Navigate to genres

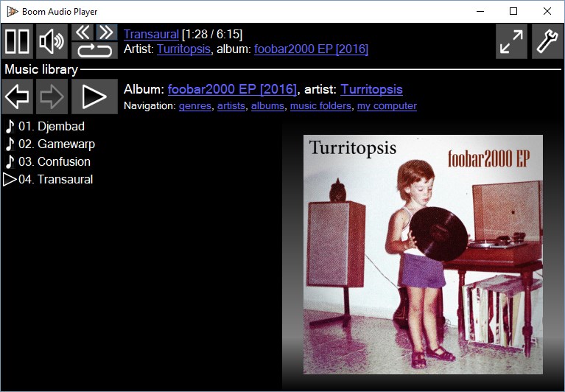195,106
